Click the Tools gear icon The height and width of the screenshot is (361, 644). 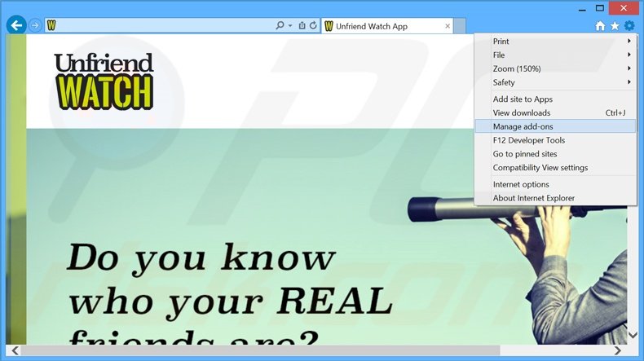click(629, 26)
